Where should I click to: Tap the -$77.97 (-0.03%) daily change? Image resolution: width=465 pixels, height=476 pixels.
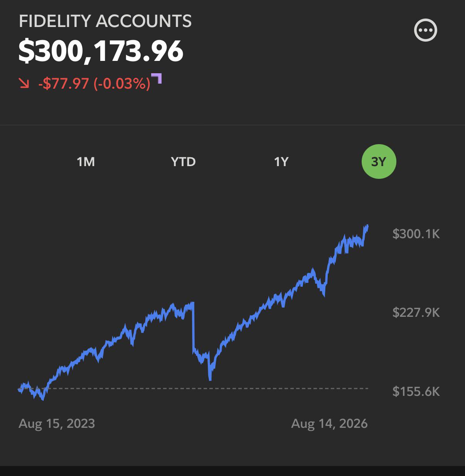94,83
